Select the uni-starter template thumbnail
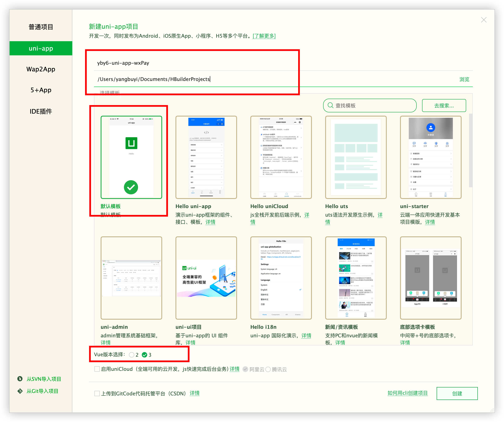 431,157
